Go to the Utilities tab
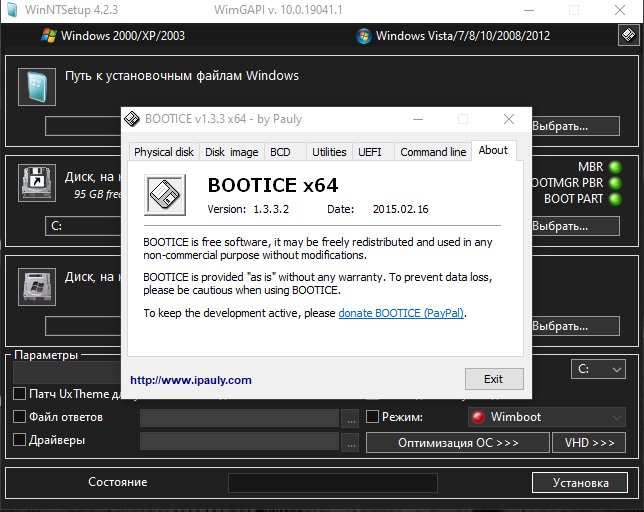 coord(329,152)
